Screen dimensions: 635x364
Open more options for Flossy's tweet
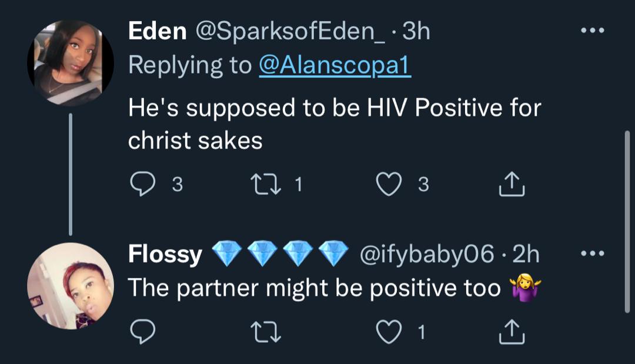coord(593,253)
